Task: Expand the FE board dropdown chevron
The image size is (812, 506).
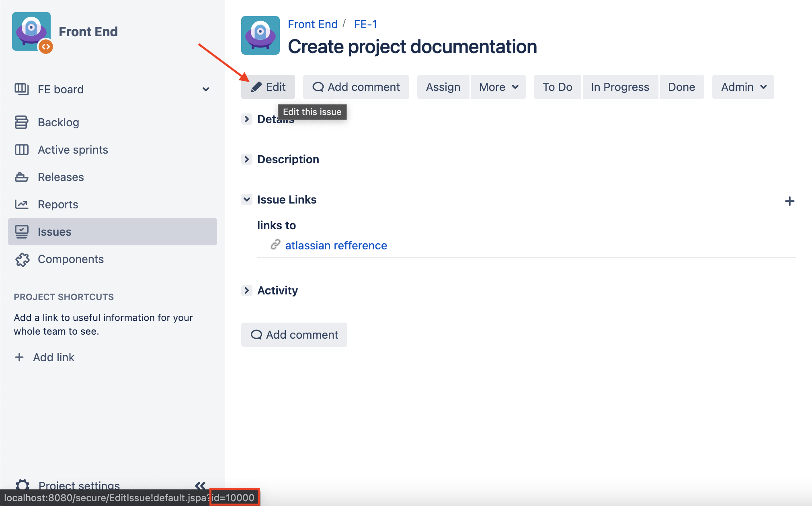Action: [206, 89]
